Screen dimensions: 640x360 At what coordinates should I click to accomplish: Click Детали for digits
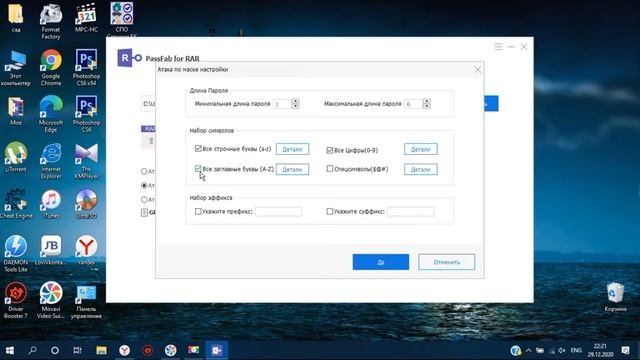pos(420,149)
